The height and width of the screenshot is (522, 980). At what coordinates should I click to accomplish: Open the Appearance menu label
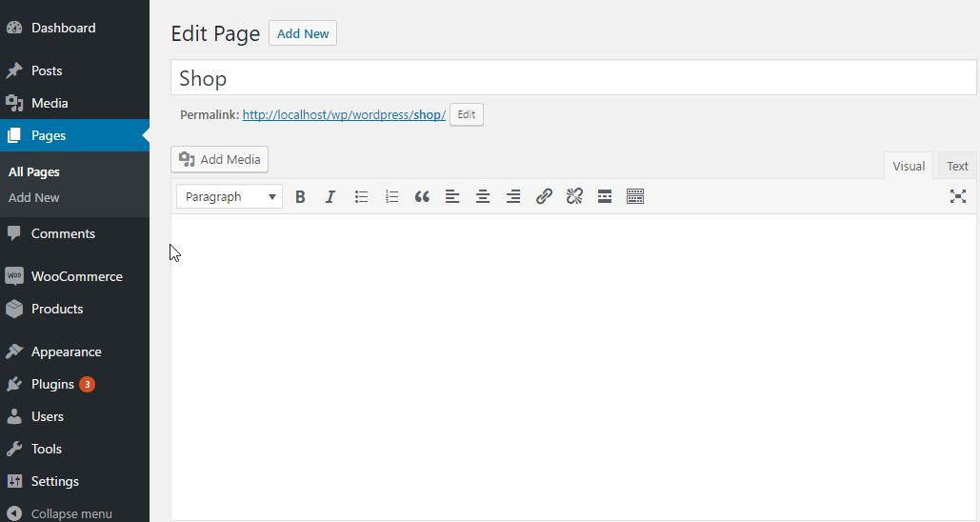(x=67, y=351)
